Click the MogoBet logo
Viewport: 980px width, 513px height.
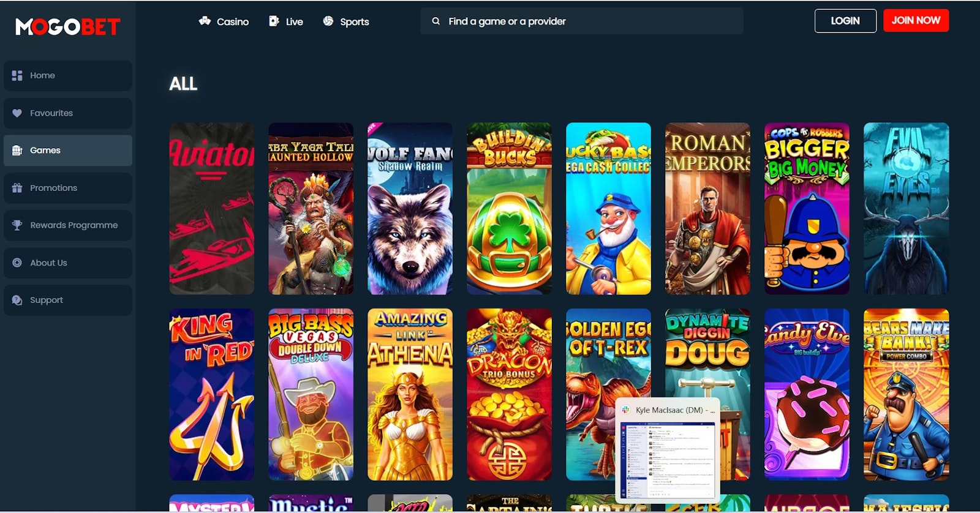[x=67, y=26]
